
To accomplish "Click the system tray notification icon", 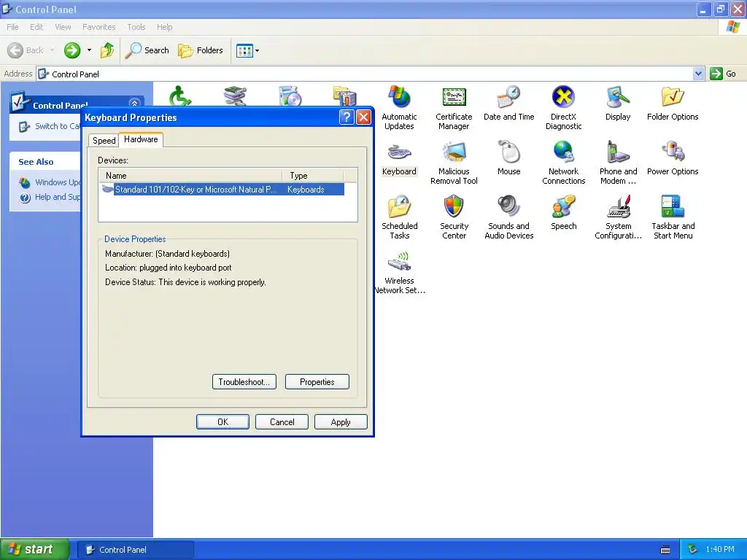I will coord(692,550).
